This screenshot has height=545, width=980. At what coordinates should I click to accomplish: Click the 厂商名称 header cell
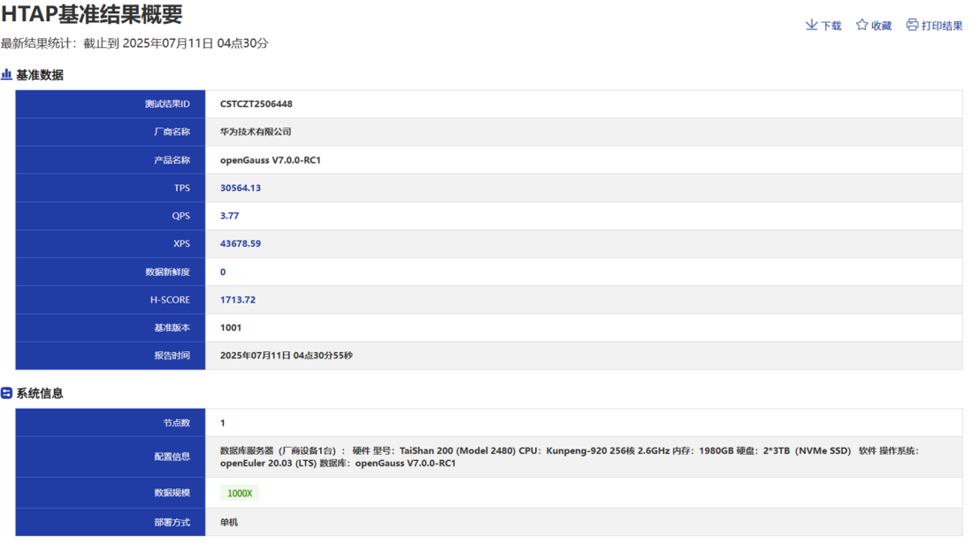pyautogui.click(x=111, y=132)
